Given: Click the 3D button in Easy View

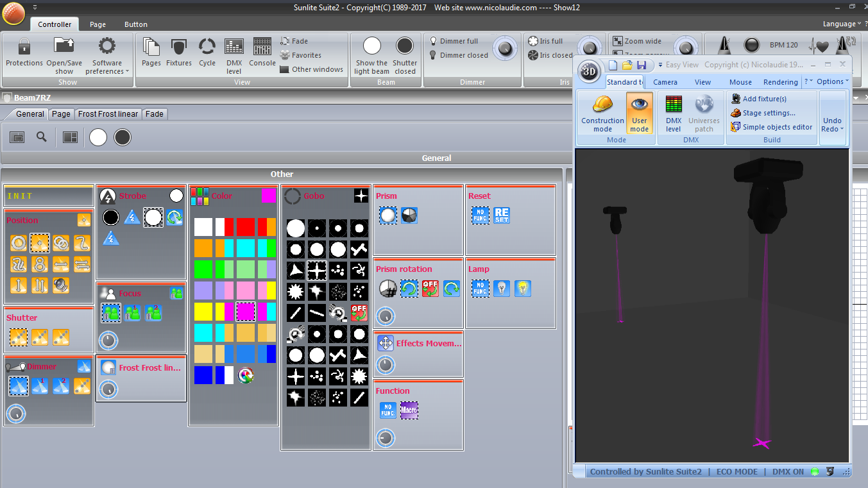Looking at the screenshot, I should 590,72.
